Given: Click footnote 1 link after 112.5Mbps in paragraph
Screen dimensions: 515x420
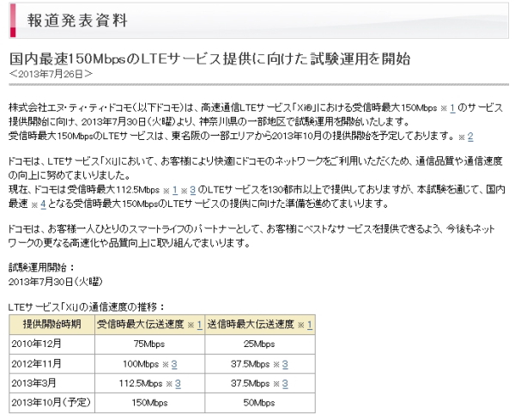Looking at the screenshot, I should (174, 190).
